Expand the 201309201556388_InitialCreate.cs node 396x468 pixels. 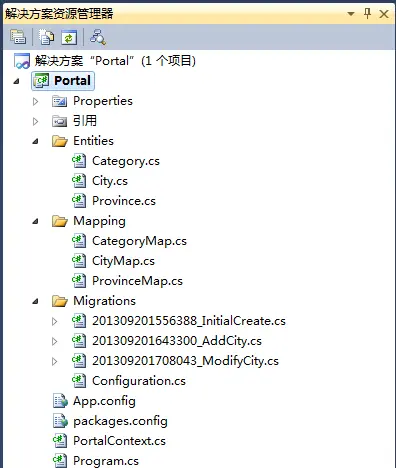(x=54, y=322)
